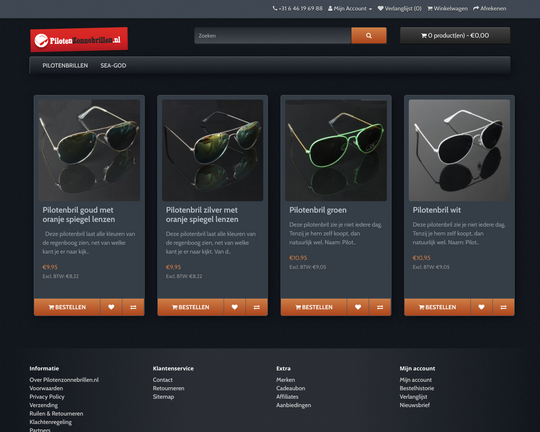
Task: Focus the Zoeken search field
Action: (x=273, y=35)
